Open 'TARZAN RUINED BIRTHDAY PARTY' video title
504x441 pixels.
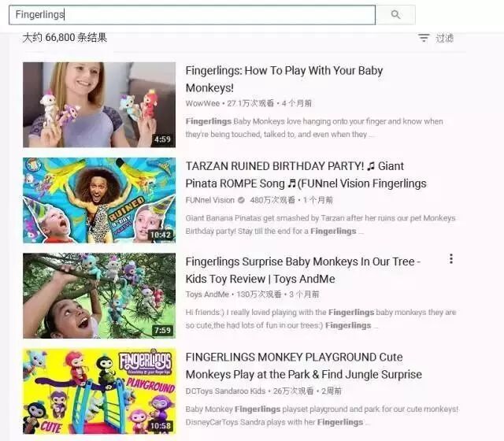306,175
